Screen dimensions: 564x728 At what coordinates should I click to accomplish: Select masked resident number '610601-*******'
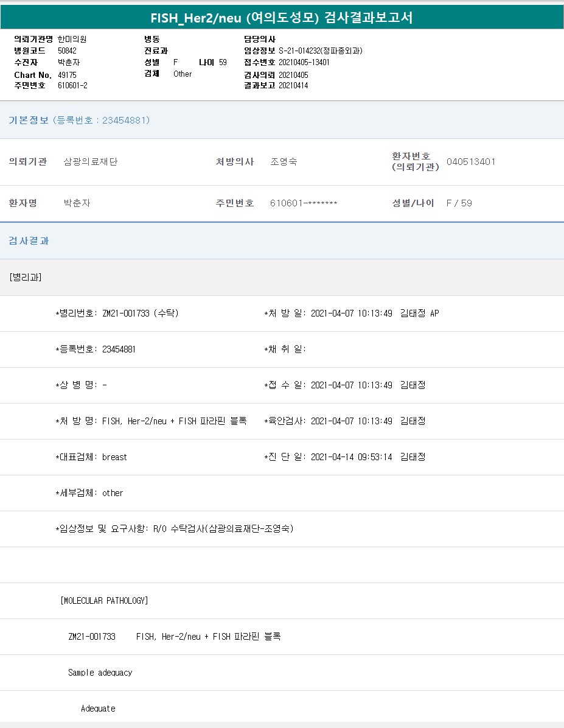[304, 203]
